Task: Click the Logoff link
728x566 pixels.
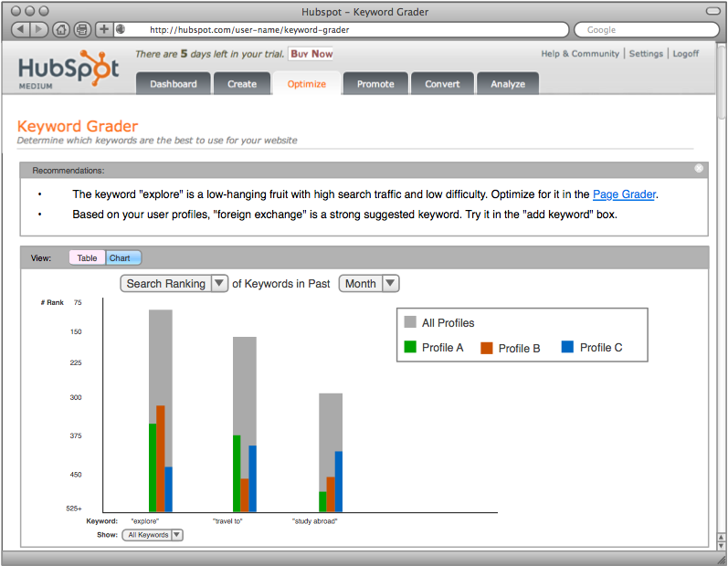Action: [686, 53]
